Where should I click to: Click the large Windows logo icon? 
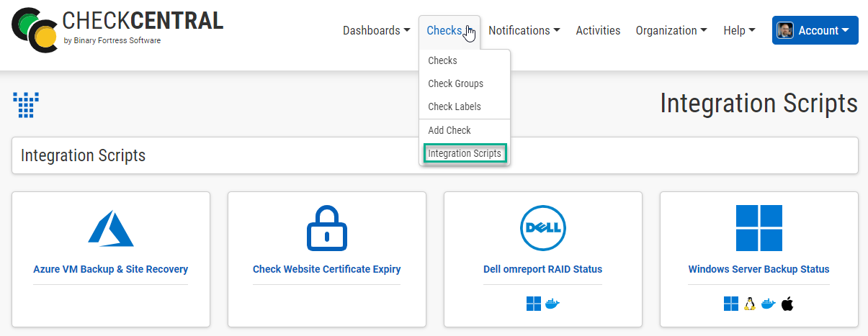[759, 228]
